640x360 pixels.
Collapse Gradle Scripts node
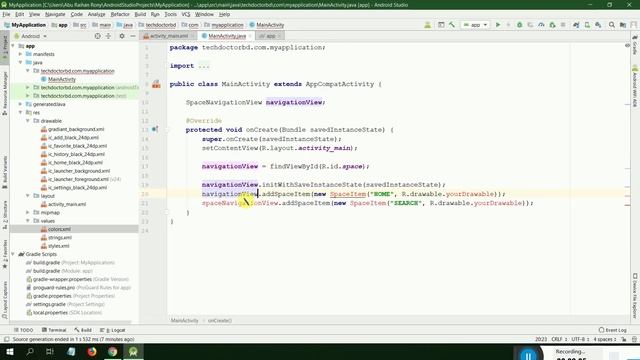point(13,254)
